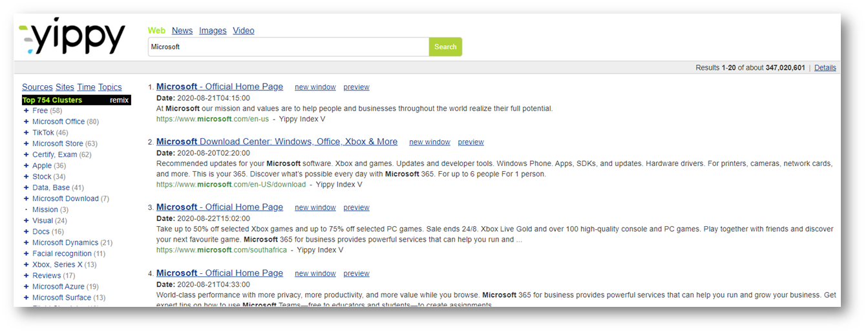
Task: Switch clusters view to Time
Action: [x=86, y=87]
